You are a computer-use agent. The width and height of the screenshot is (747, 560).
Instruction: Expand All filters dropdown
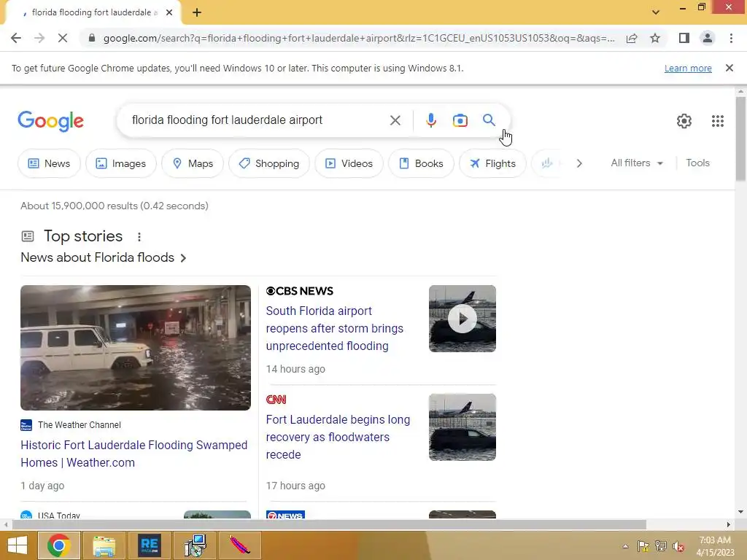(x=636, y=163)
